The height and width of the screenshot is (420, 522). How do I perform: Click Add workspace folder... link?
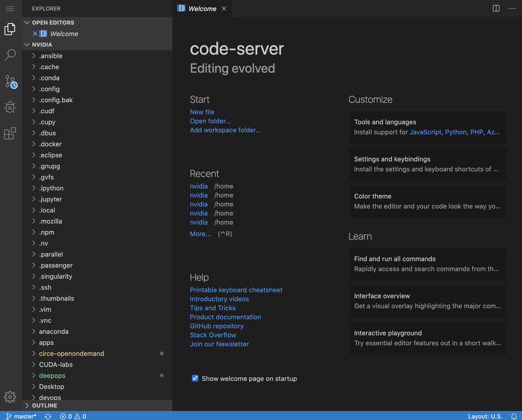pyautogui.click(x=225, y=130)
